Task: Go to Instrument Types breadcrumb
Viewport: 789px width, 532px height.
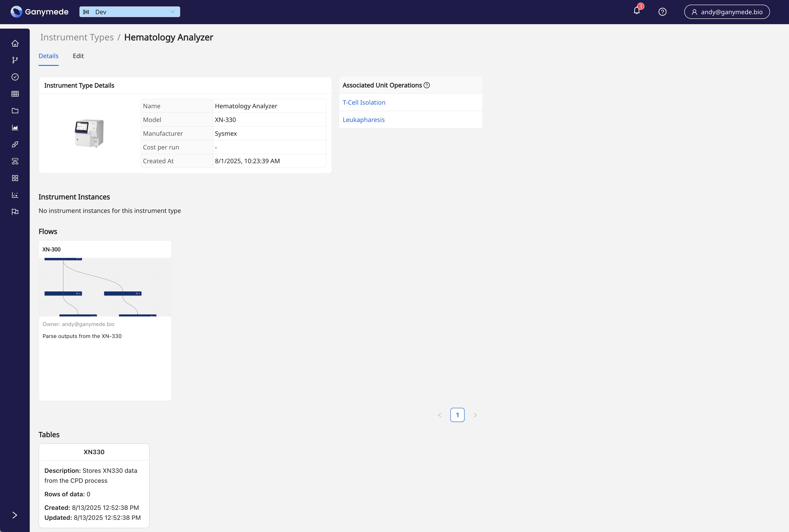Action: tap(77, 37)
